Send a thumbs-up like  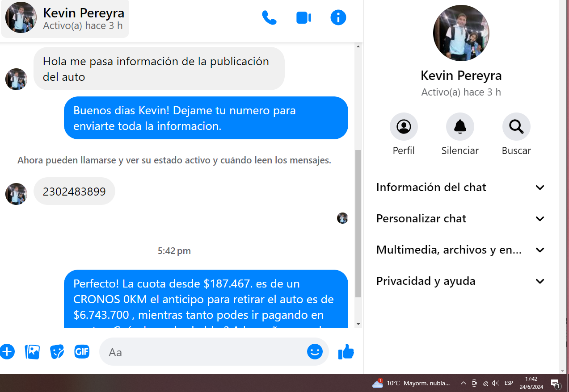point(346,352)
